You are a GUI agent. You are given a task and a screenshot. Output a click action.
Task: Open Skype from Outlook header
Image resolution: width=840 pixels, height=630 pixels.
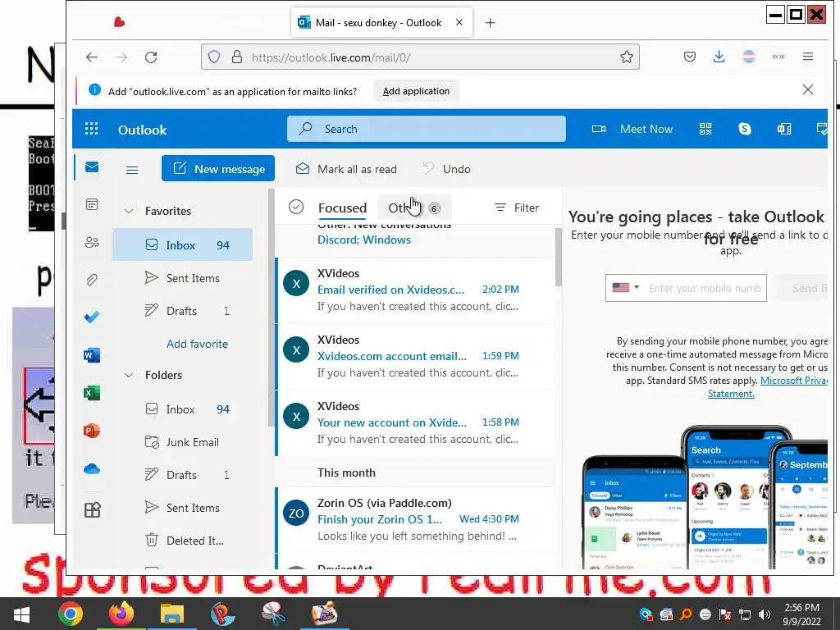745,129
